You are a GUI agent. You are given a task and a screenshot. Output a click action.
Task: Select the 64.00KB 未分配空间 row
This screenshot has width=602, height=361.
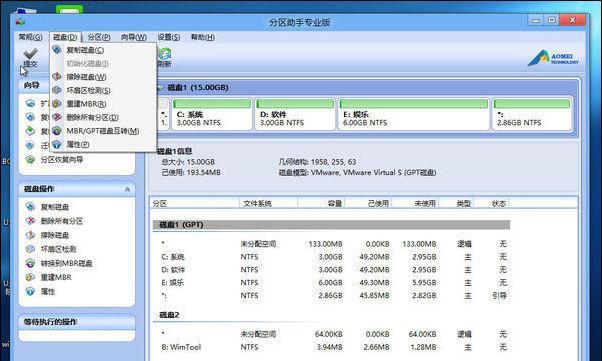pyautogui.click(x=331, y=334)
